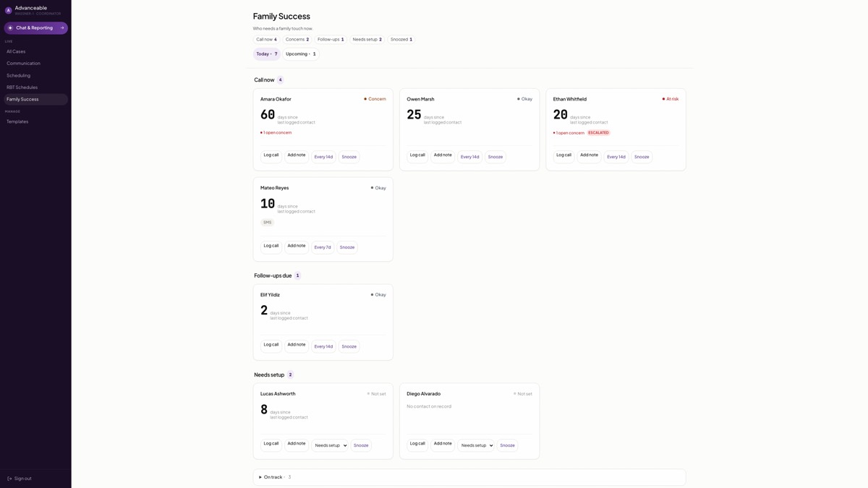Viewport: 868px width, 488px height.
Task: Click Ethan Whitfield's At risk status indicator
Action: coord(671,99)
